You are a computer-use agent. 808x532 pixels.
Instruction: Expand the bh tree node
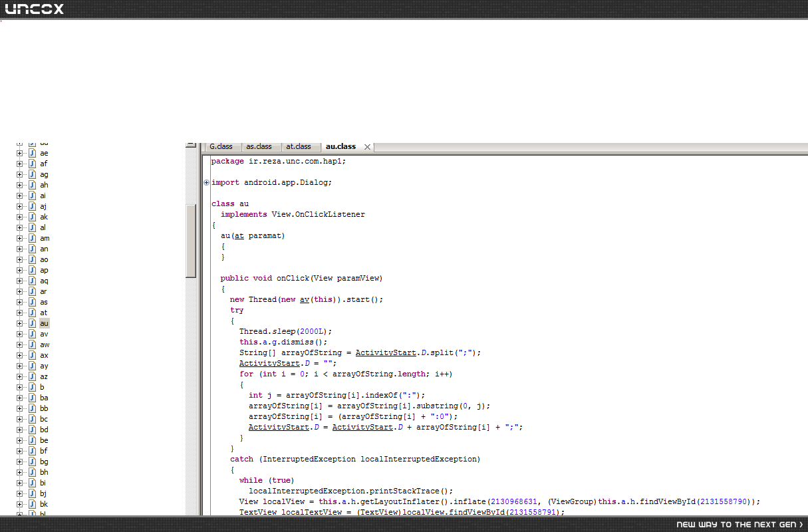pos(19,472)
